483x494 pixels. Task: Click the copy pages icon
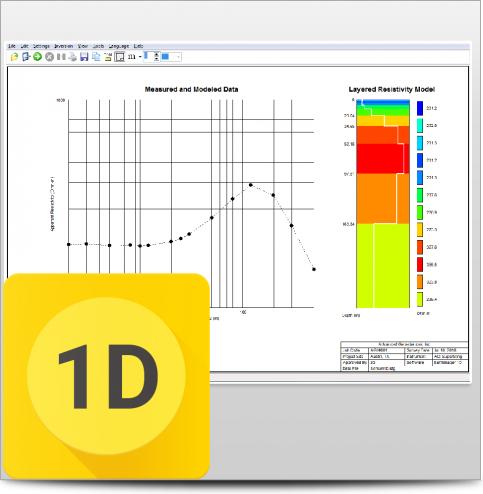click(x=96, y=57)
